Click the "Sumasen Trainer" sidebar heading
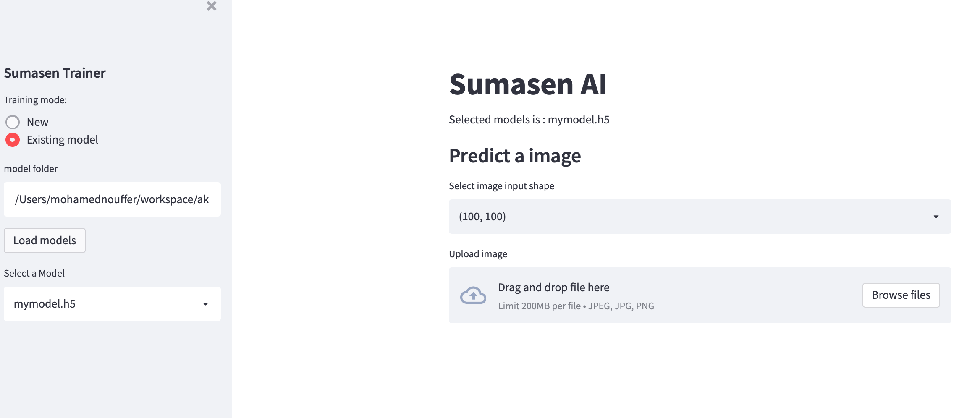This screenshot has height=418, width=980. (x=55, y=73)
